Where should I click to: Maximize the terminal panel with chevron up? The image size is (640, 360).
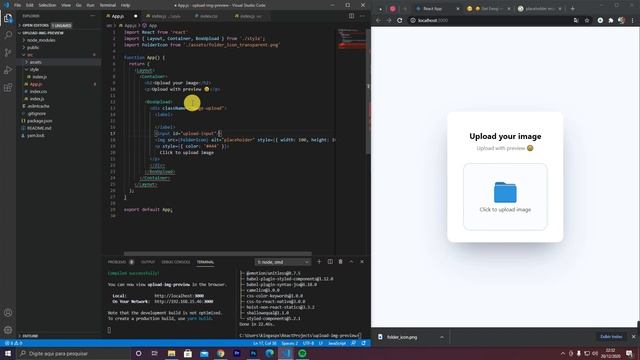point(351,262)
